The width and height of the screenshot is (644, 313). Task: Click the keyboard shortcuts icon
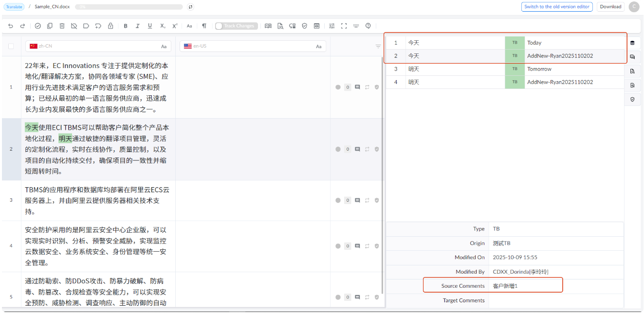pyautogui.click(x=356, y=26)
